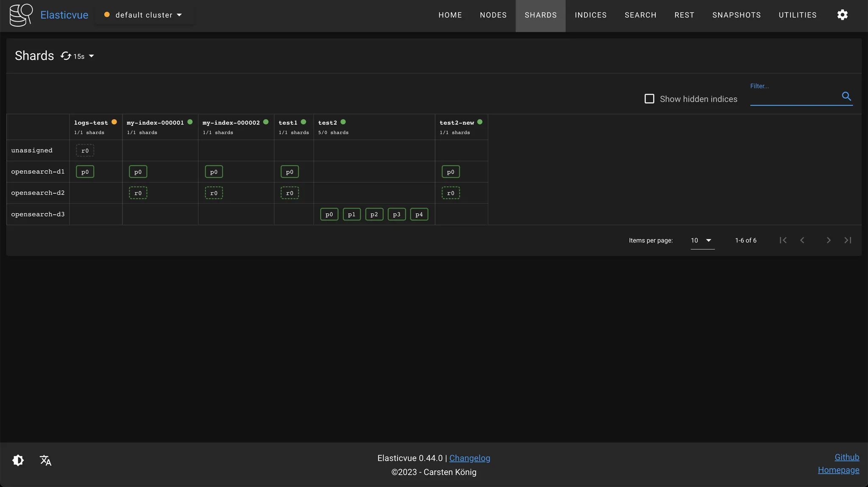
Task: Open the Github link in footer
Action: point(846,457)
